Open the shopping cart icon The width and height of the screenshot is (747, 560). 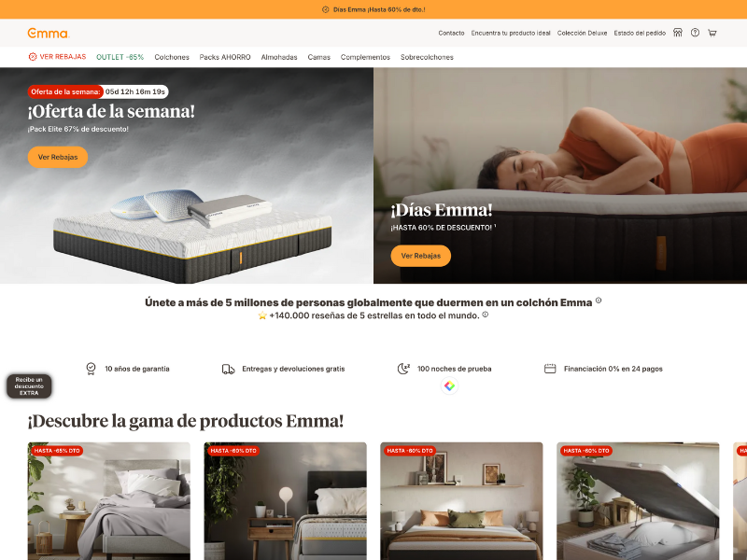pos(712,33)
